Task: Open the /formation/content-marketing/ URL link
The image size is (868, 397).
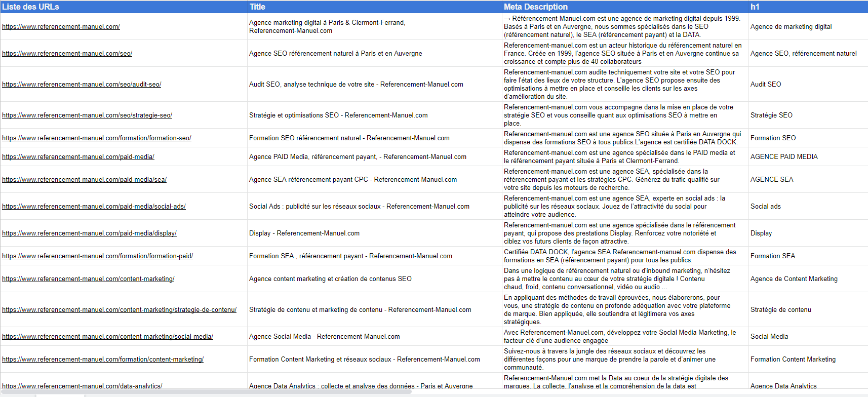Action: [x=103, y=360]
